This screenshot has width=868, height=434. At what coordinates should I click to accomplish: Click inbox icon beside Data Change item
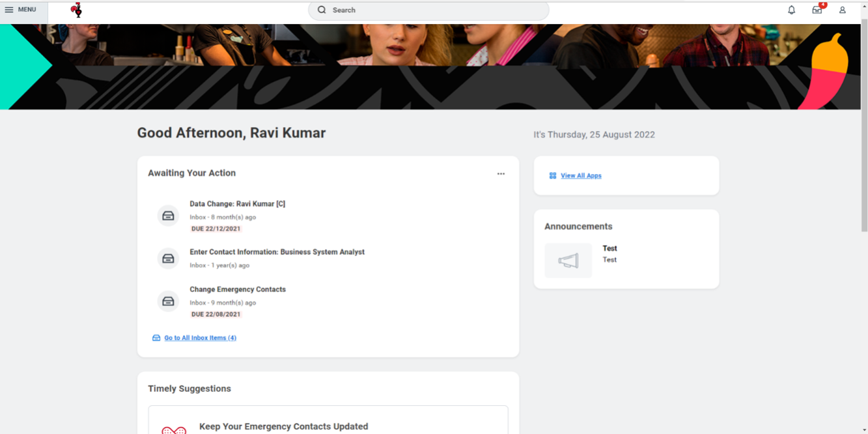coord(169,216)
